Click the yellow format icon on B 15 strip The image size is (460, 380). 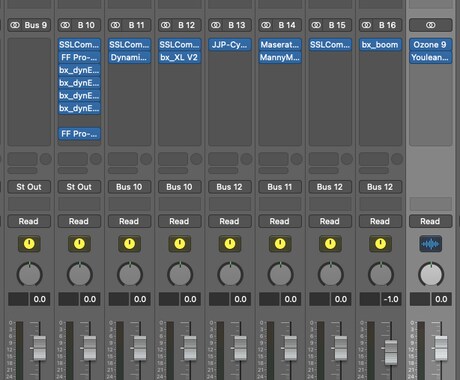[330, 244]
